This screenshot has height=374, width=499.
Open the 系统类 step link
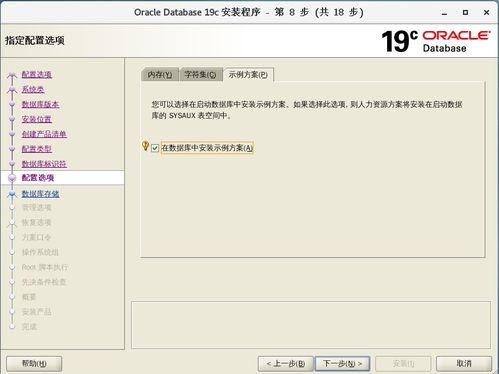(x=33, y=89)
